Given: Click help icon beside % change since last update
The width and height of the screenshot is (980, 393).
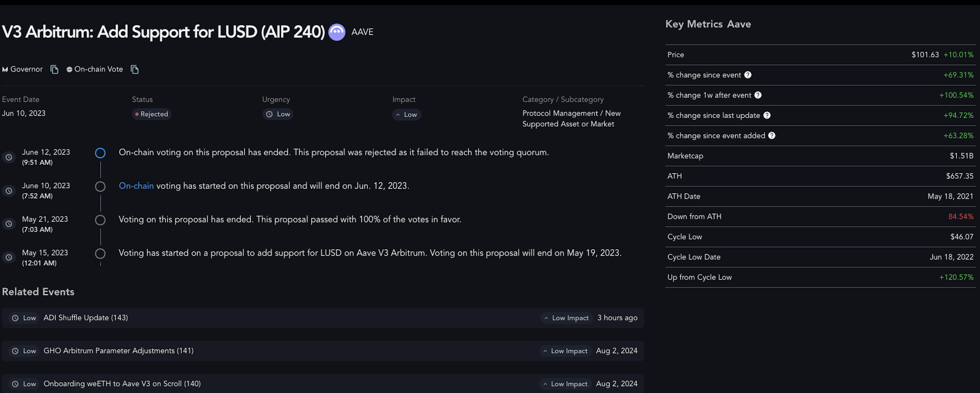Looking at the screenshot, I should (x=767, y=115).
